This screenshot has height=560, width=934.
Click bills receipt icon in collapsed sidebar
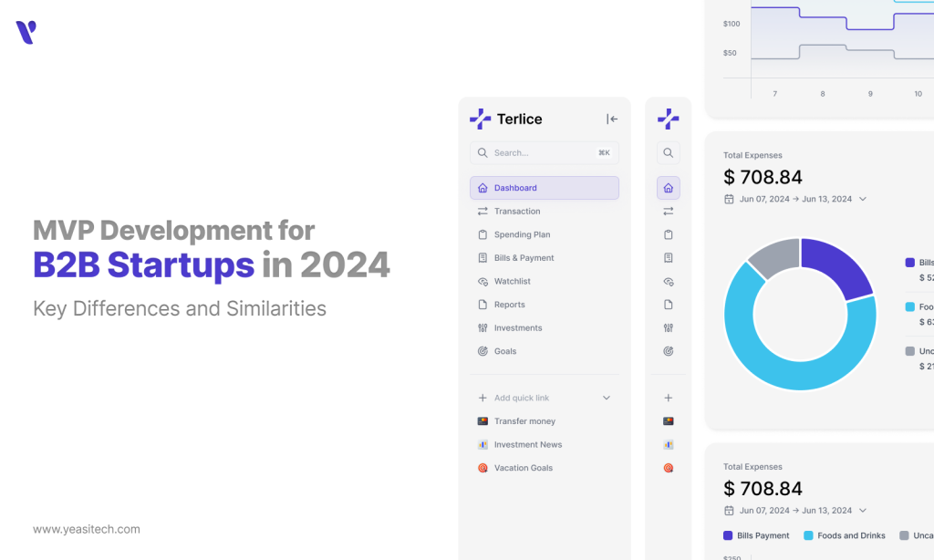pyautogui.click(x=669, y=257)
